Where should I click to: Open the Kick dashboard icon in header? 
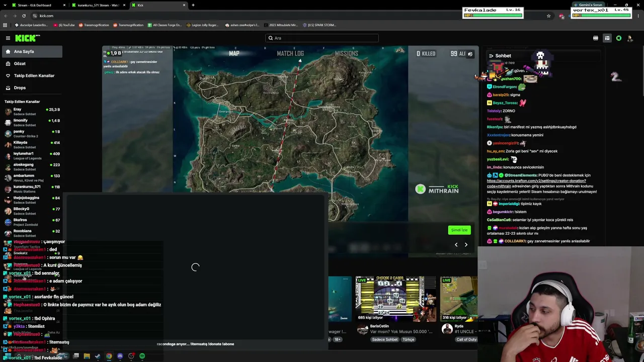pos(607,38)
